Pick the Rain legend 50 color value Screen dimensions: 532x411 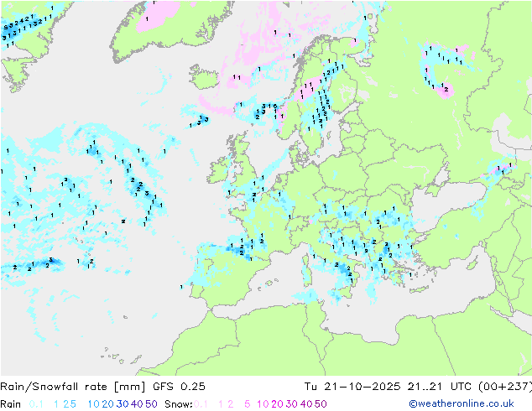[151, 404]
